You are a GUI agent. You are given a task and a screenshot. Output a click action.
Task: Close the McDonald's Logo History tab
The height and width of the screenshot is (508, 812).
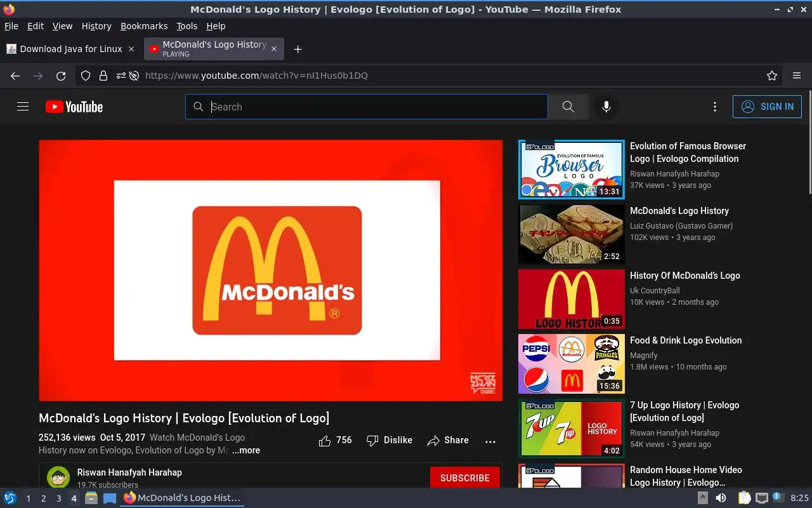[x=274, y=49]
